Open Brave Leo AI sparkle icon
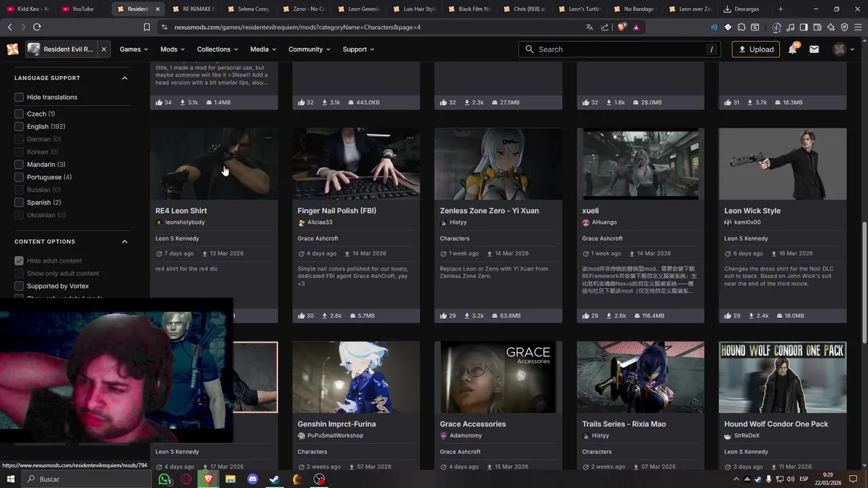868x488 pixels. coord(831,27)
